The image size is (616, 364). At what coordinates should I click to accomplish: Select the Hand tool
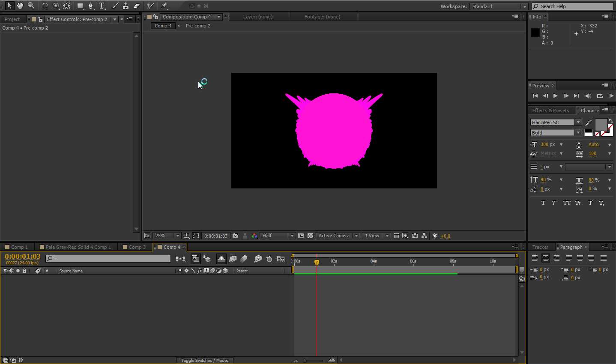[20, 6]
